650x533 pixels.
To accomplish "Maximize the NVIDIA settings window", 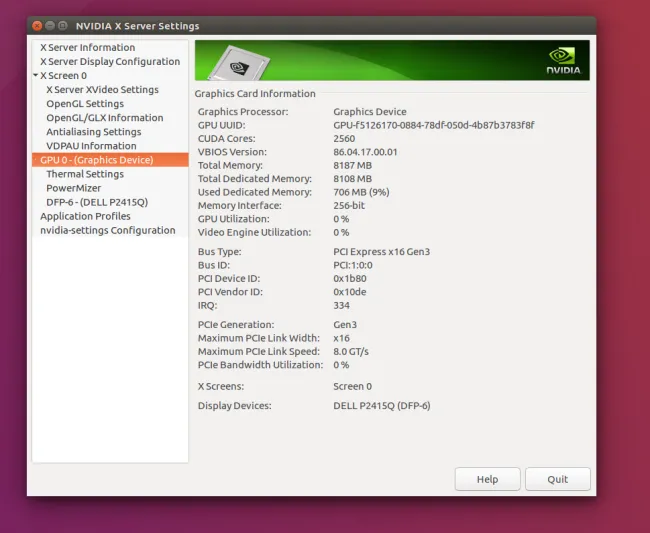I will pyautogui.click(x=63, y=26).
